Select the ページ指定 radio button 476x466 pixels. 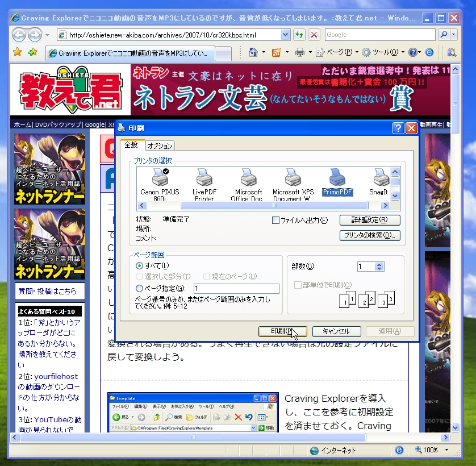(139, 288)
